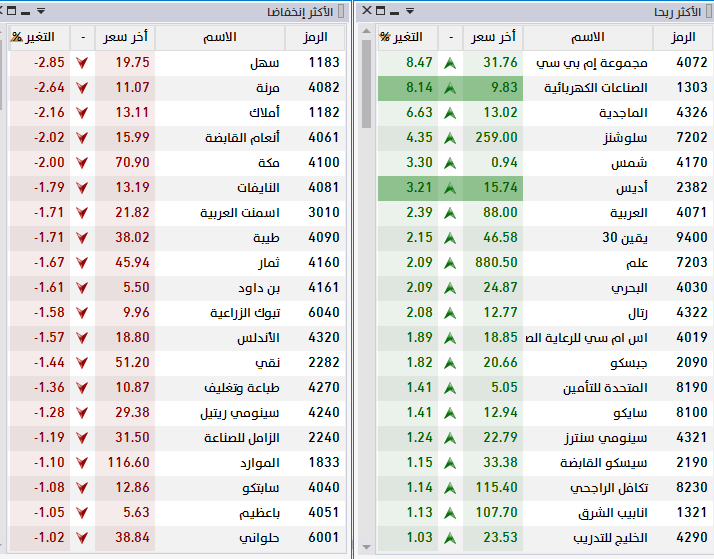Sort losers by the التغير % column header
The height and width of the screenshot is (559, 714).
tap(39, 37)
